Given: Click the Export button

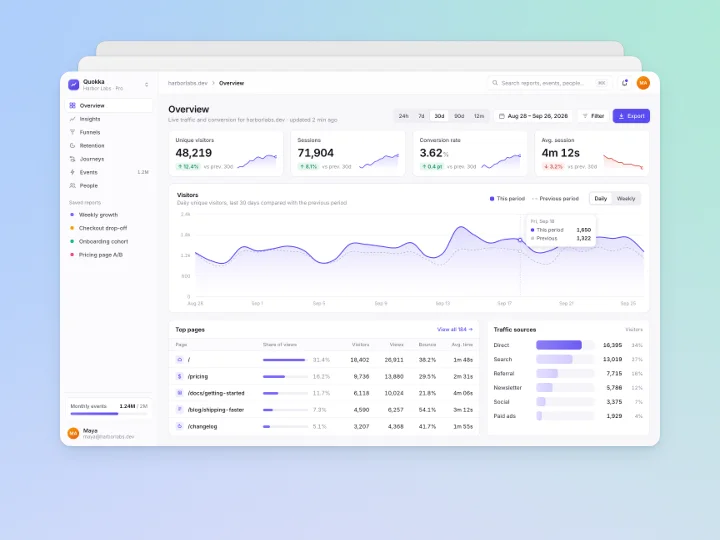Looking at the screenshot, I should pyautogui.click(x=631, y=116).
